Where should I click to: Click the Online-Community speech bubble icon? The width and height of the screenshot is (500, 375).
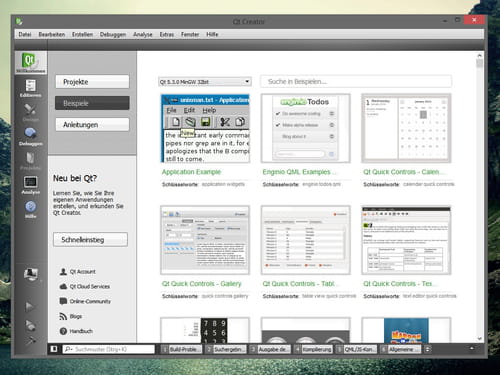tap(63, 301)
